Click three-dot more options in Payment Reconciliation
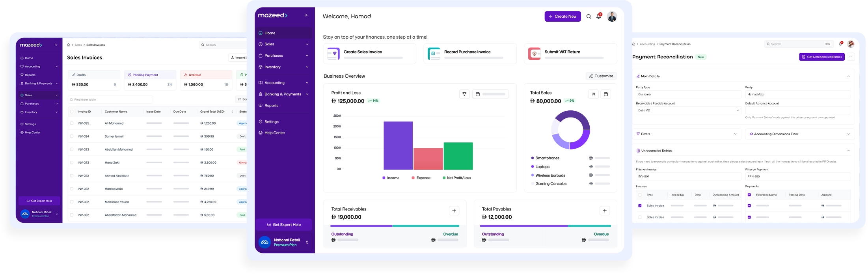 (x=851, y=57)
